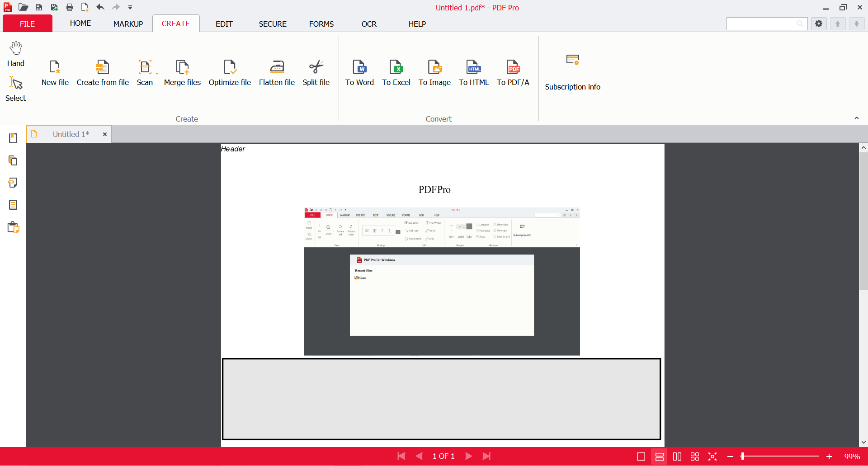
Task: Toggle full screen fit view
Action: click(x=712, y=457)
